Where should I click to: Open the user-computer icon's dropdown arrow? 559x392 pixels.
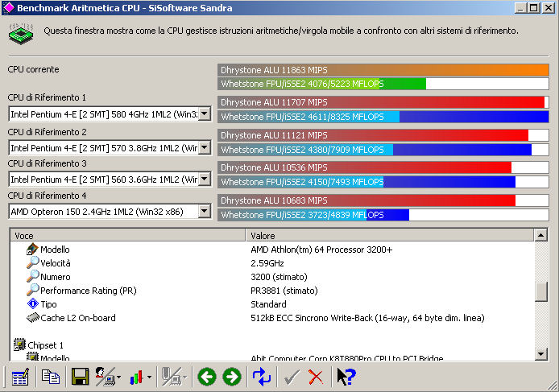pos(118,377)
